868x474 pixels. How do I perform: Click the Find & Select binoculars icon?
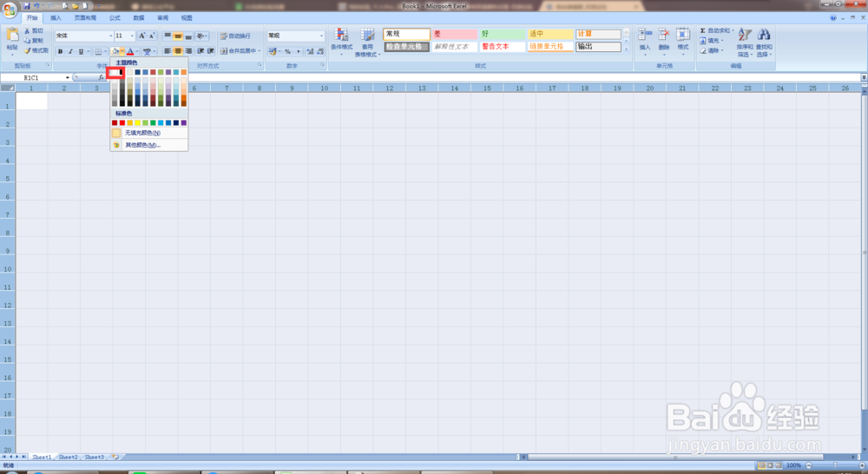point(763,35)
